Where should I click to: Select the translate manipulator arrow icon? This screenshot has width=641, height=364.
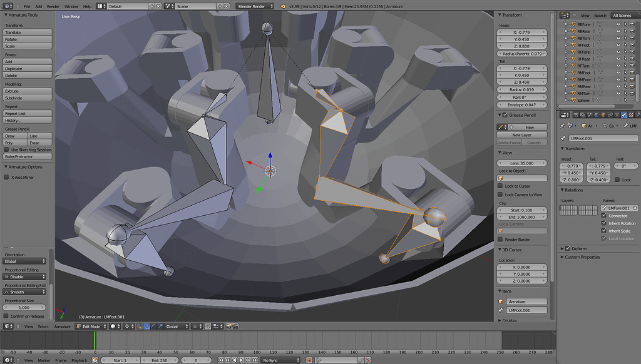click(146, 326)
